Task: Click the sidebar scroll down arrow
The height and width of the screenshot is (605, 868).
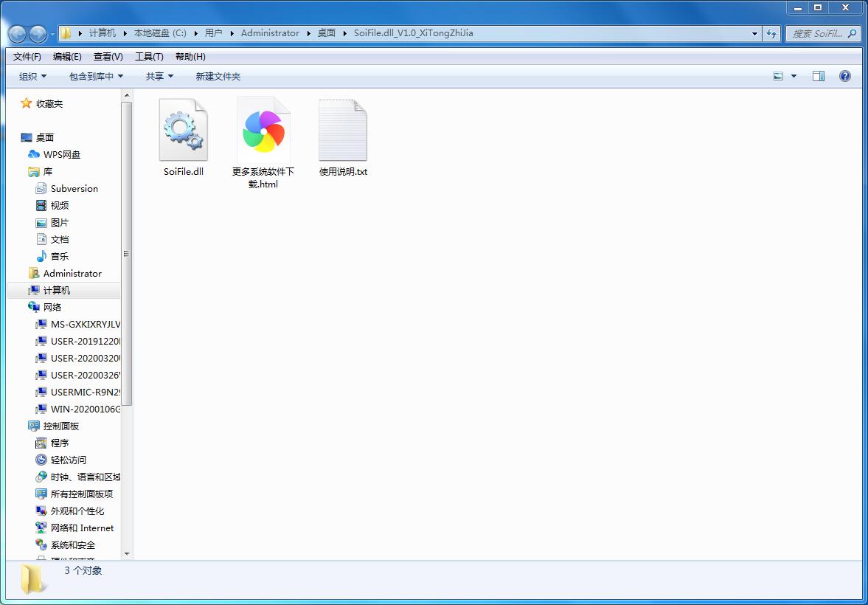Action: [127, 553]
